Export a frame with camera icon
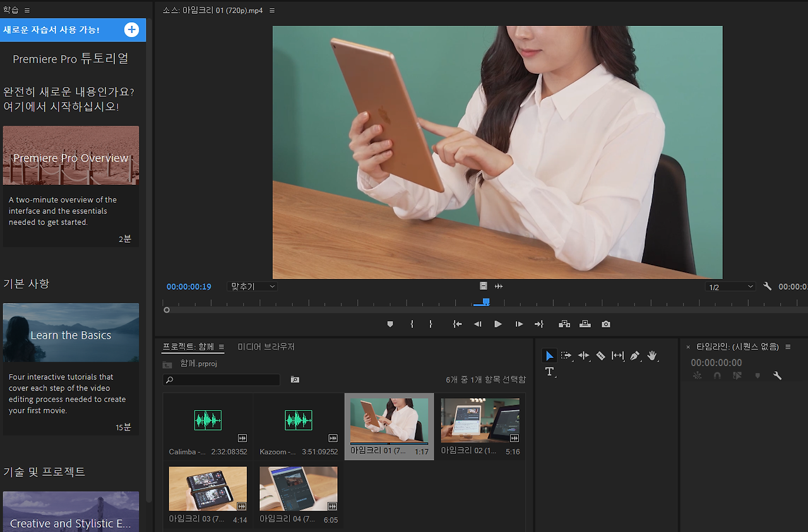 [606, 324]
